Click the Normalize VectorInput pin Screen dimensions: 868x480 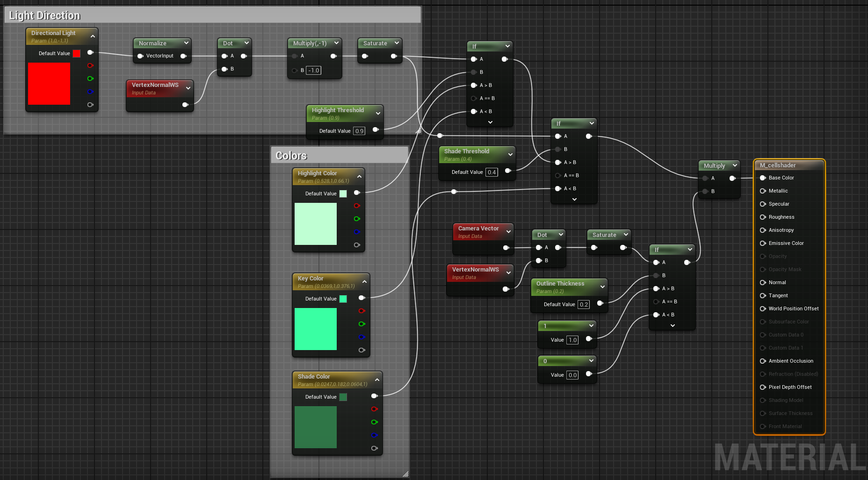click(x=140, y=56)
